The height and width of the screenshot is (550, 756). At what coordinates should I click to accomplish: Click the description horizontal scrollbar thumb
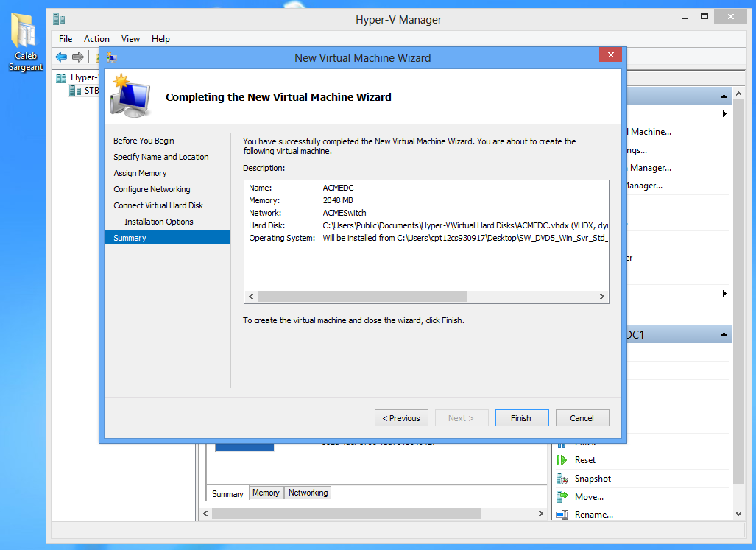tap(362, 297)
